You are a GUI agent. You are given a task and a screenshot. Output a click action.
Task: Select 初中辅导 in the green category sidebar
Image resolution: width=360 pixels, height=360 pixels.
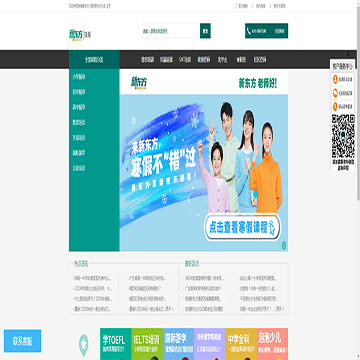[x=79, y=92]
